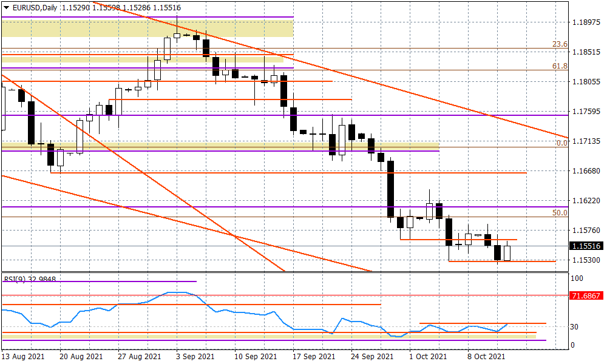Select the open value 1.15290 in header
The width and height of the screenshot is (607, 364).
click(75, 8)
